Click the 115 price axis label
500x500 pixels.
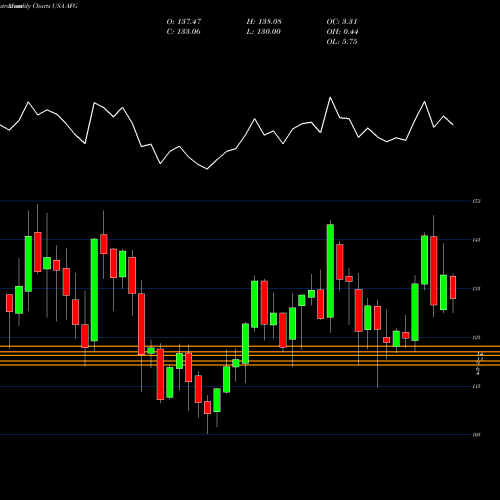pyautogui.click(x=476, y=386)
